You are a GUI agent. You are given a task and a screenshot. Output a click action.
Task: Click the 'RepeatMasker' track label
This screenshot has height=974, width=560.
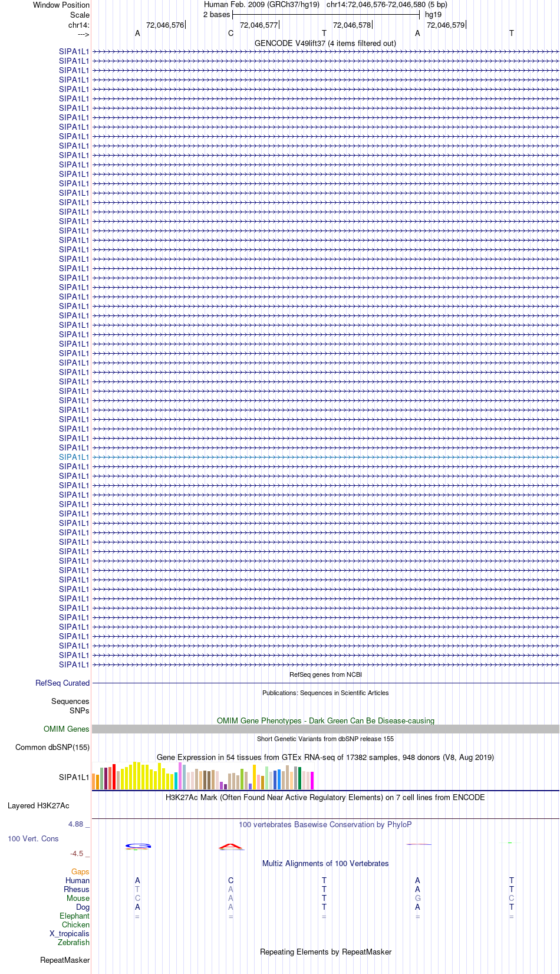click(65, 960)
